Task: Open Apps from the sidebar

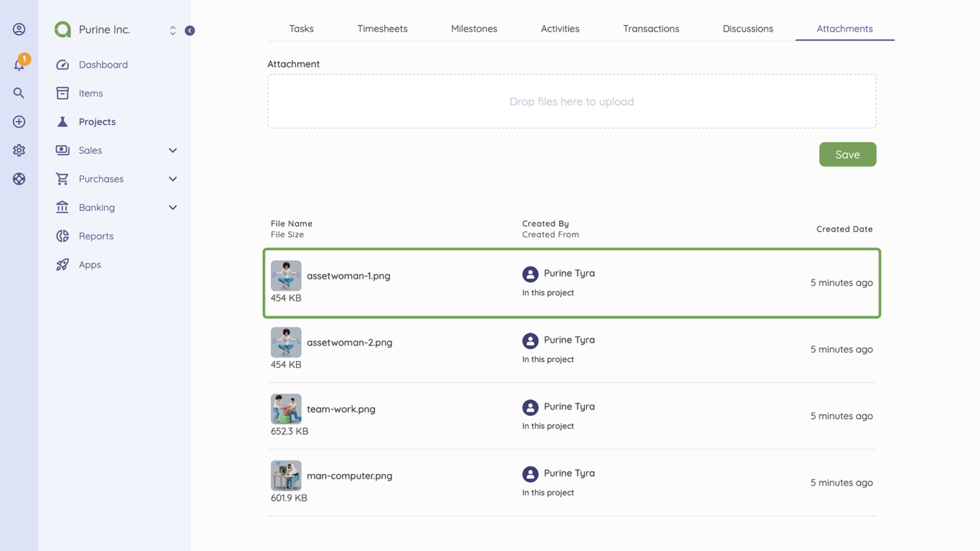Action: click(x=90, y=265)
